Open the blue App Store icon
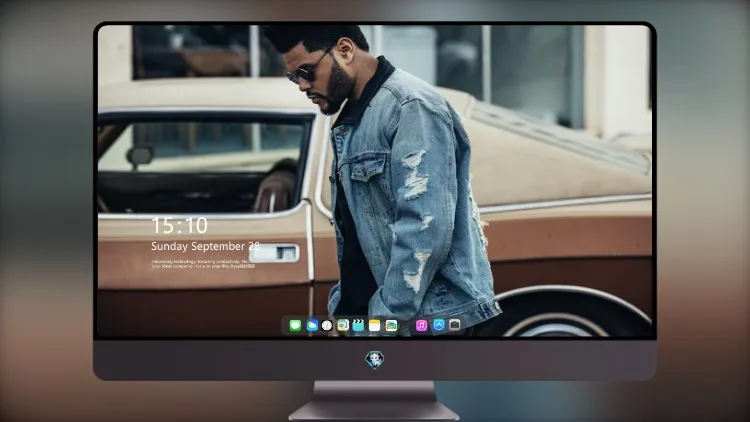The image size is (750, 422). coord(439,325)
